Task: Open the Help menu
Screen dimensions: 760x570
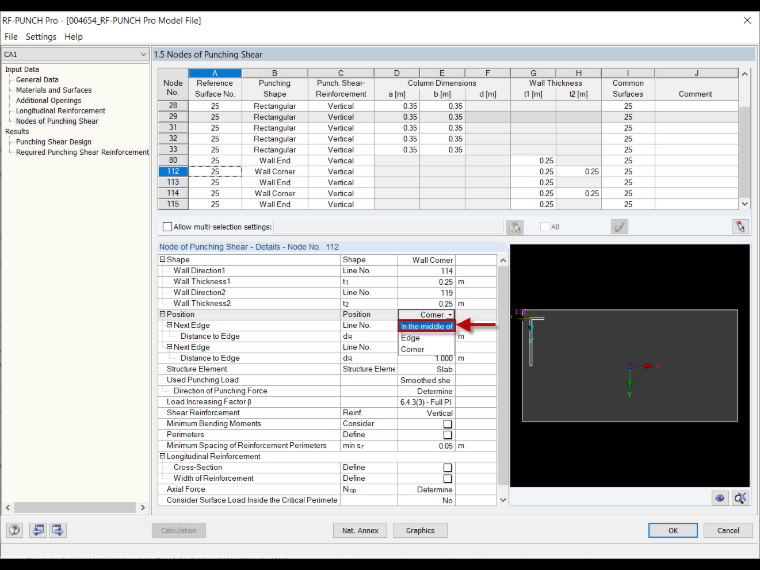Action: (73, 37)
